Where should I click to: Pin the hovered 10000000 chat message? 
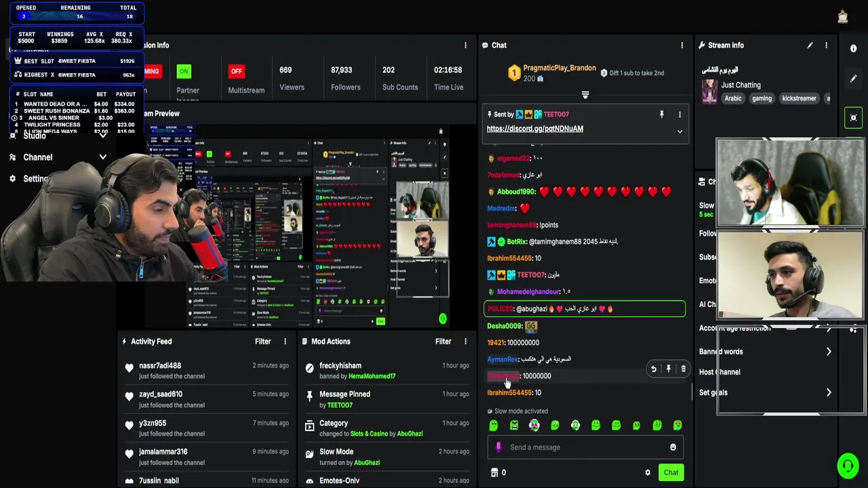tap(669, 369)
